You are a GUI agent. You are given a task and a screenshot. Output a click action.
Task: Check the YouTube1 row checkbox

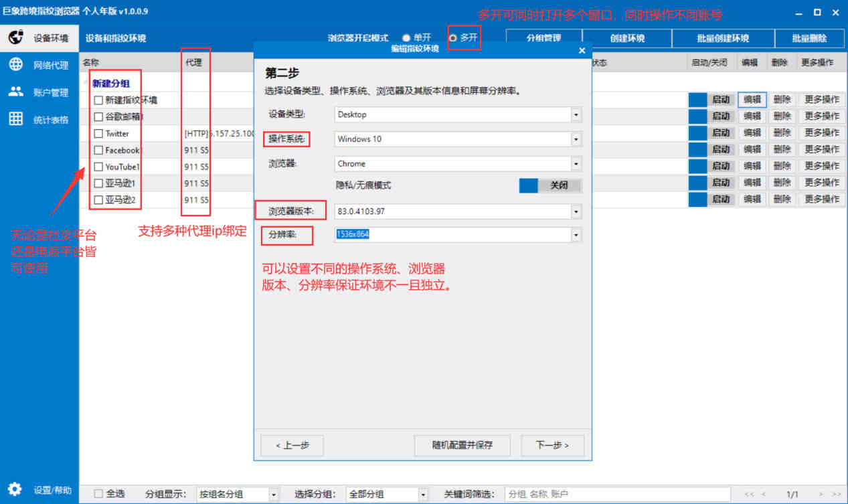[98, 167]
